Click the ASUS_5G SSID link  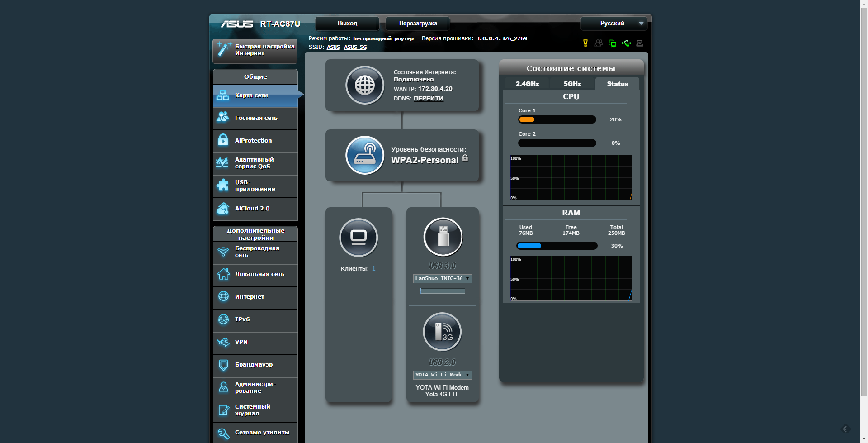pyautogui.click(x=355, y=47)
